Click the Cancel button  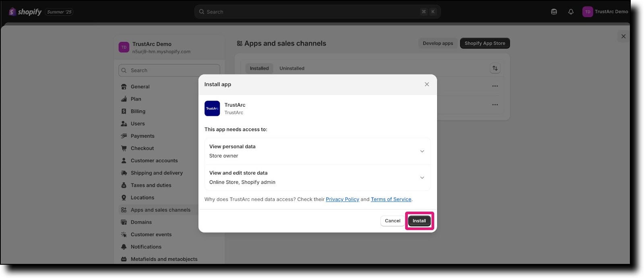coord(392,221)
